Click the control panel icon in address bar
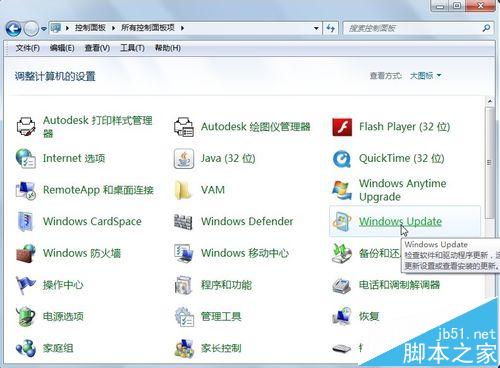Screen dimensions: 500x368 [x=56, y=28]
